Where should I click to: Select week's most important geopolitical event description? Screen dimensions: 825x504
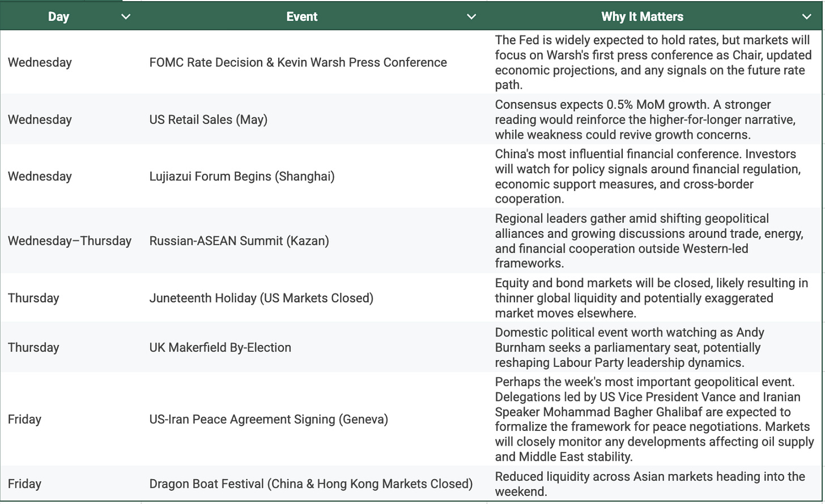point(654,419)
